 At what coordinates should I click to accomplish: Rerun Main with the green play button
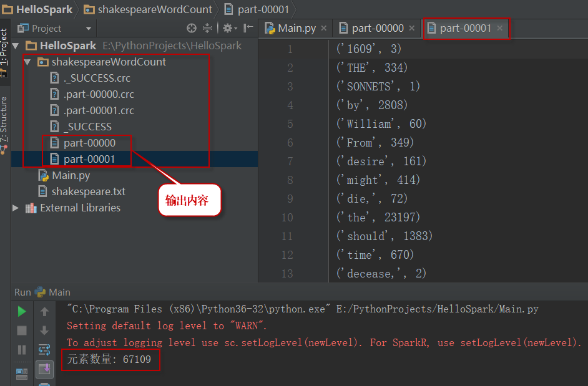tap(22, 311)
